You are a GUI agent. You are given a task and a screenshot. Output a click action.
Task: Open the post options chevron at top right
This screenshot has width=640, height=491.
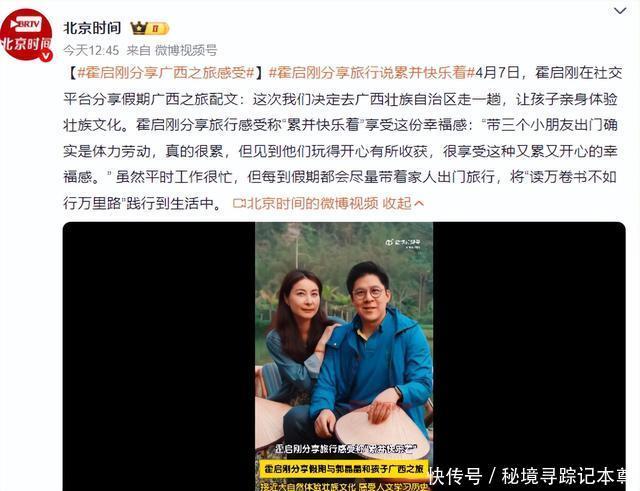(x=620, y=11)
